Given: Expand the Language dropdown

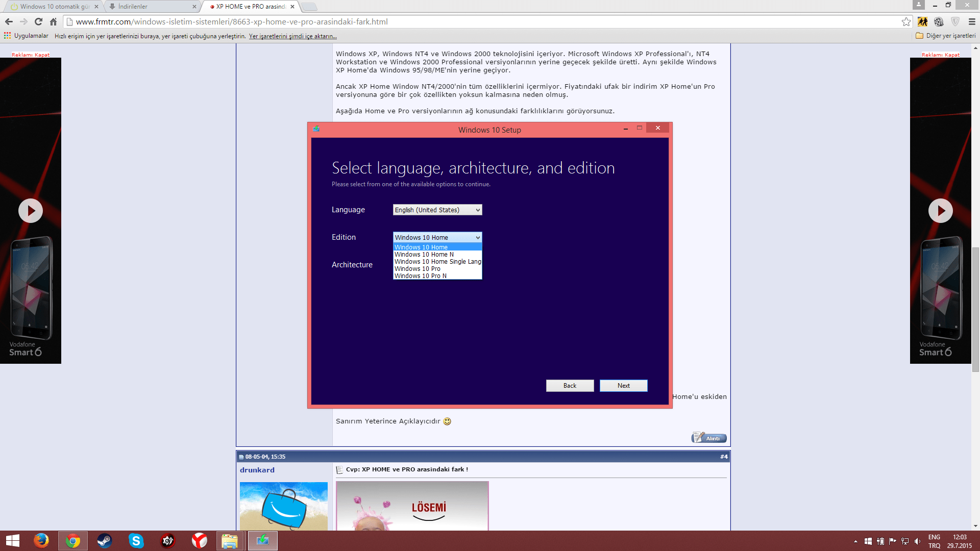Looking at the screenshot, I should point(437,210).
